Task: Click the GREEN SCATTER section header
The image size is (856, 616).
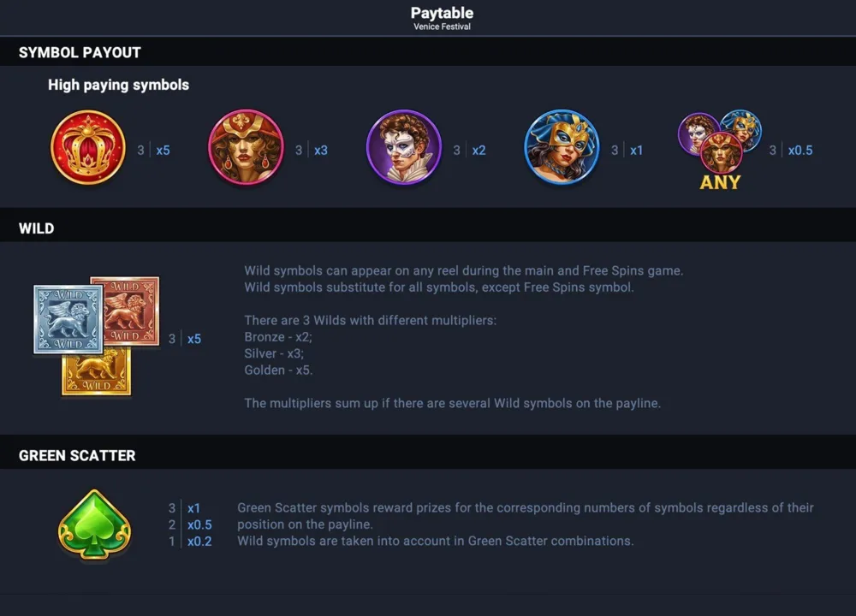Action: [x=77, y=456]
